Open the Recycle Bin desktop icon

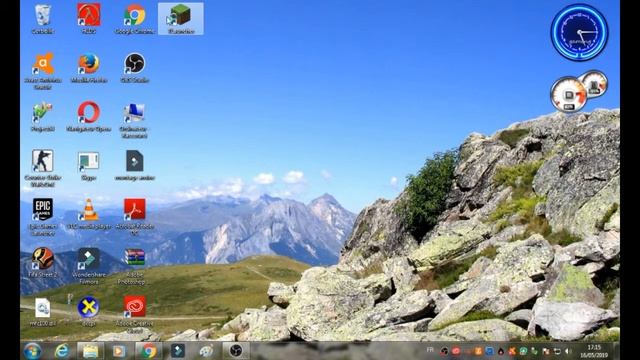click(42, 19)
